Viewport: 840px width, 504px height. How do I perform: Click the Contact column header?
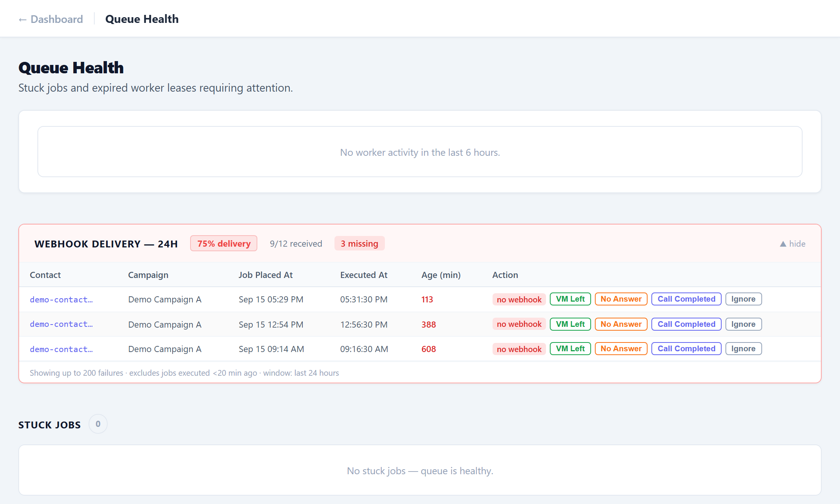coord(45,275)
